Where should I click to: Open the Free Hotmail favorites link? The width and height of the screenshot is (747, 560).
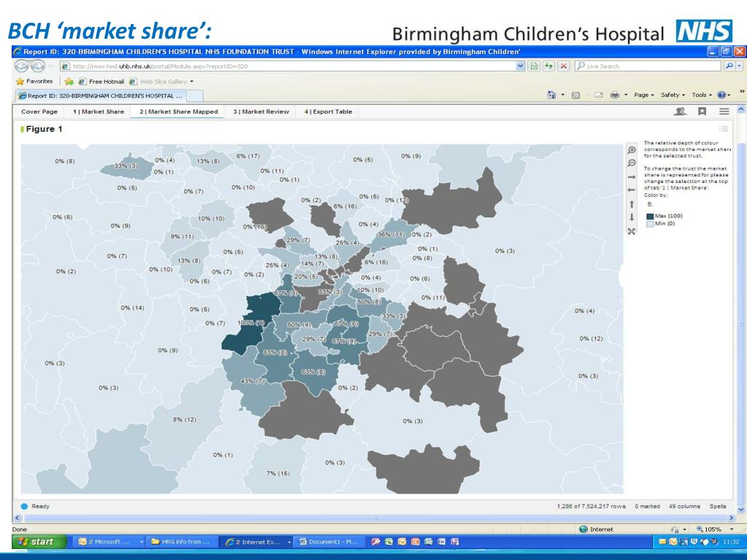tap(101, 82)
